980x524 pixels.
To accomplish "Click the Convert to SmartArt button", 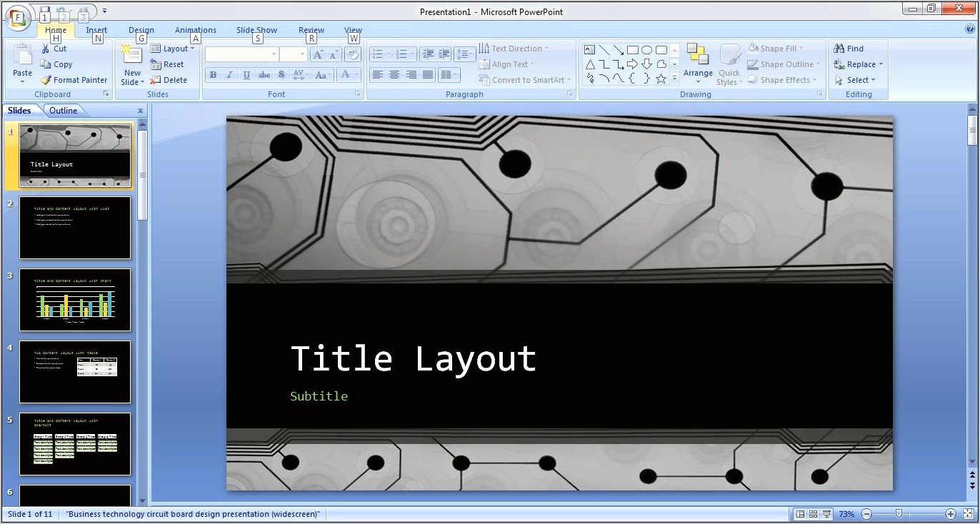I will tap(524, 80).
